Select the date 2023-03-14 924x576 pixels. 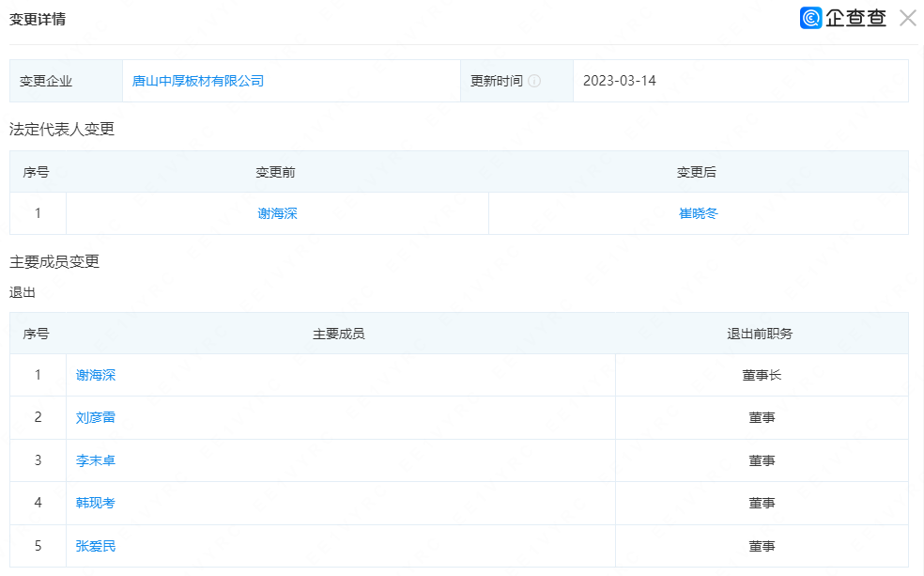tap(620, 81)
